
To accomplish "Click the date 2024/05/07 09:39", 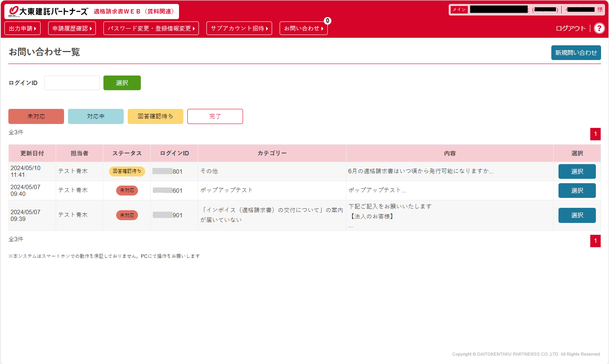I will coord(25,215).
